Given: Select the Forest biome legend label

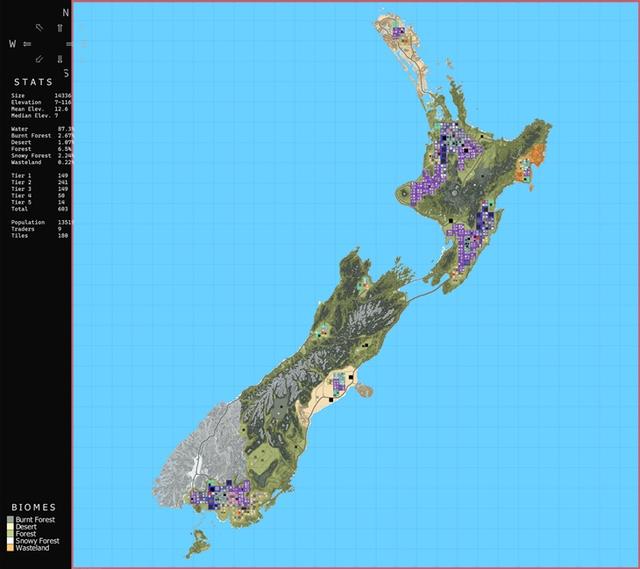Looking at the screenshot, I should [26, 534].
